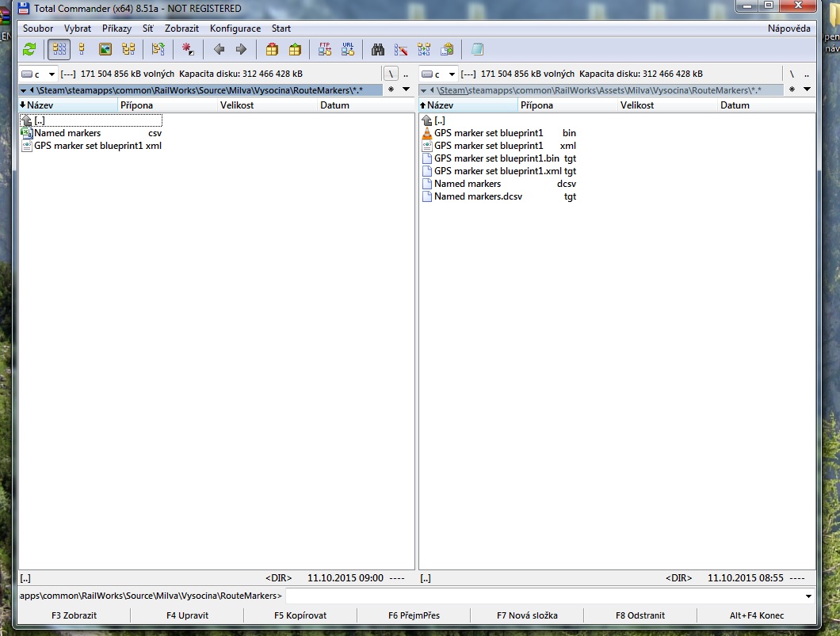Sort right panel by Velikost column
The width and height of the screenshot is (840, 636).
tap(667, 105)
